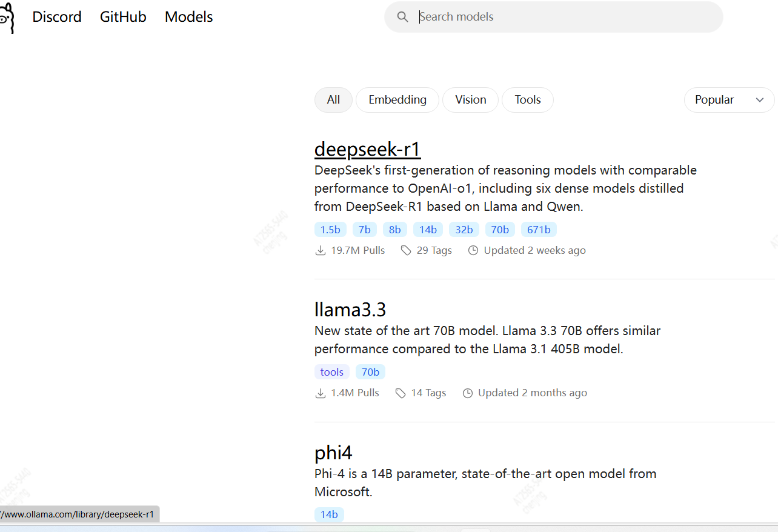Open the llama3.3 model page
The image size is (778, 532).
[350, 310]
